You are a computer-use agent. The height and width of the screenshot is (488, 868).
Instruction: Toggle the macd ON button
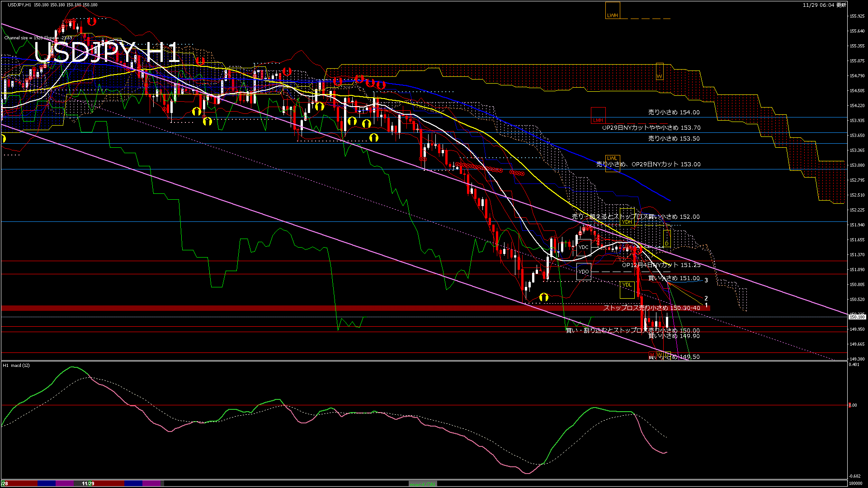coord(423,484)
